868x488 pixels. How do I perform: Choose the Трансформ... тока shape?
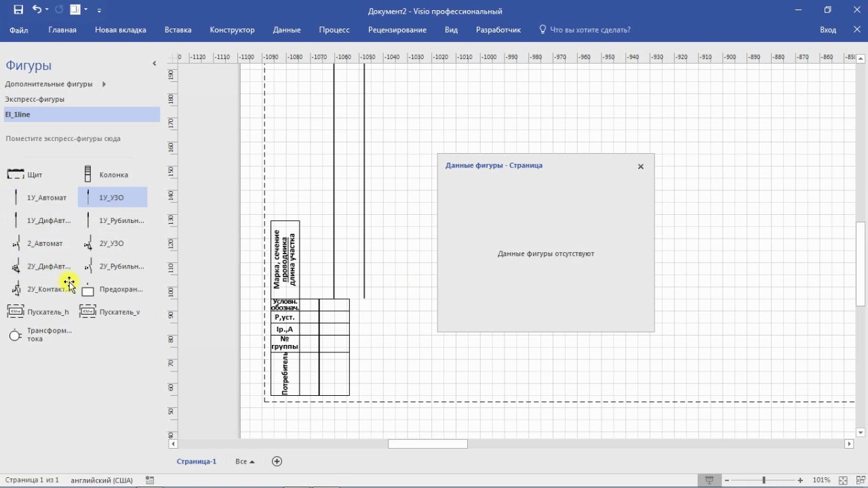point(40,335)
